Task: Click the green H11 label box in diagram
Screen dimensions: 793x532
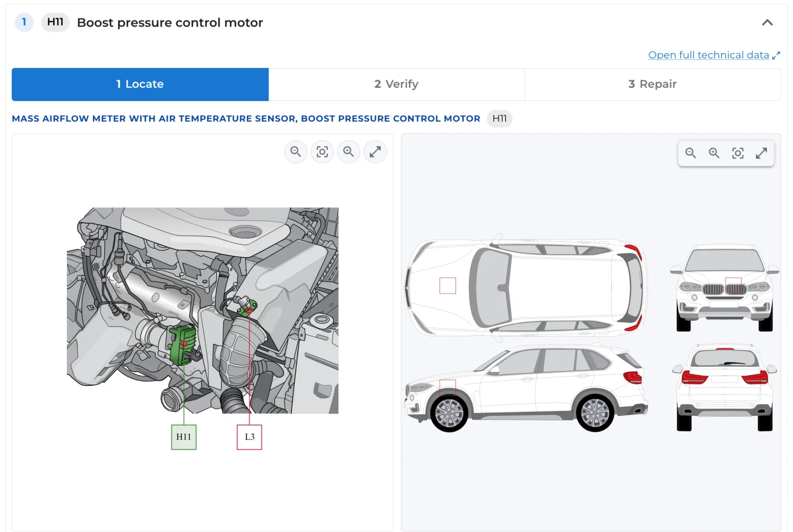Action: click(184, 437)
